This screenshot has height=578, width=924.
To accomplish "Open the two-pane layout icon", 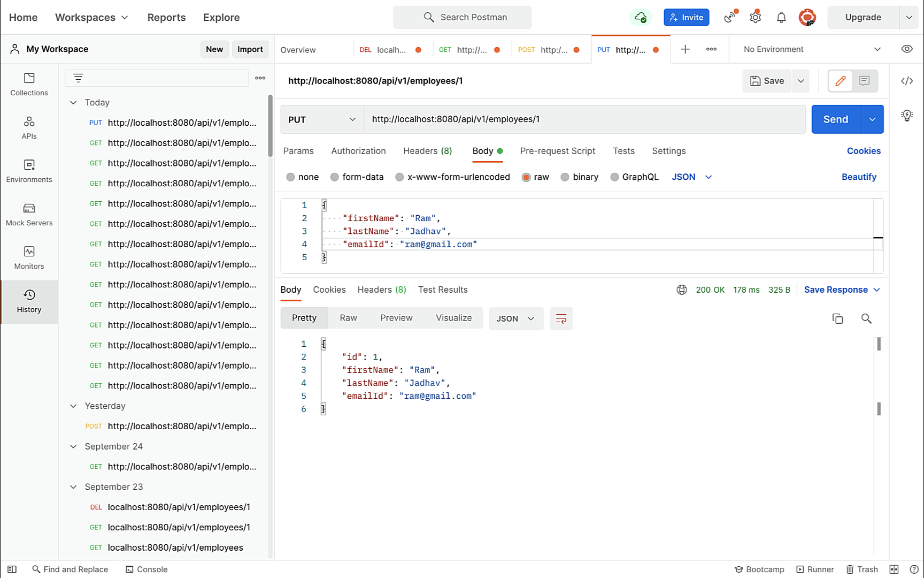I will pos(894,569).
